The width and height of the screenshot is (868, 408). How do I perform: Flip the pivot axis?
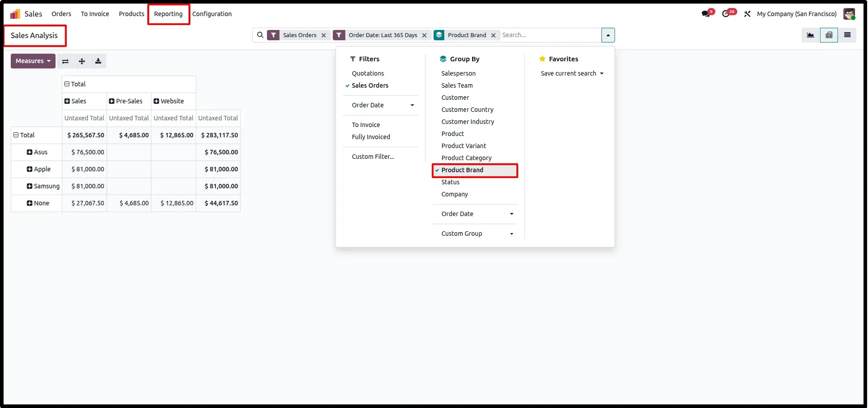[65, 61]
